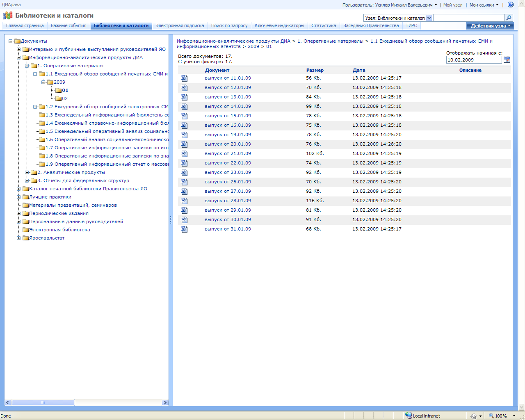Click the tree panel horizontal scrollbar right arrow
Viewport: 525px width, 420px height.
click(165, 403)
